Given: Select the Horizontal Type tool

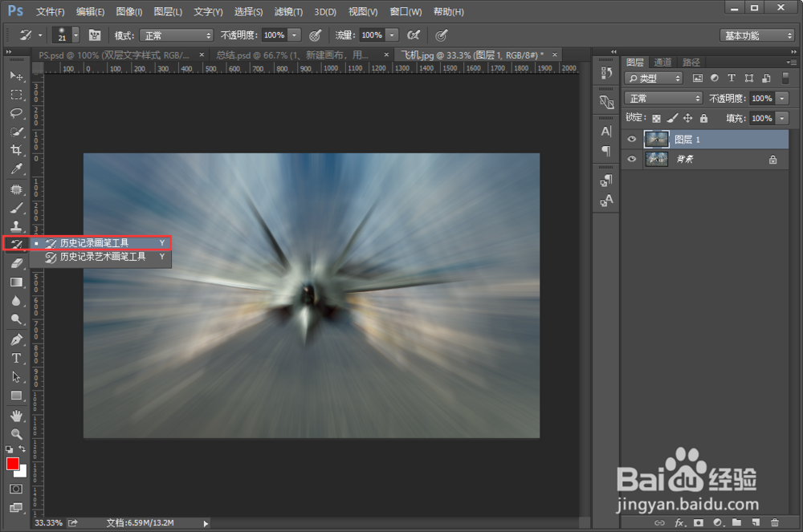Looking at the screenshot, I should pos(16,358).
